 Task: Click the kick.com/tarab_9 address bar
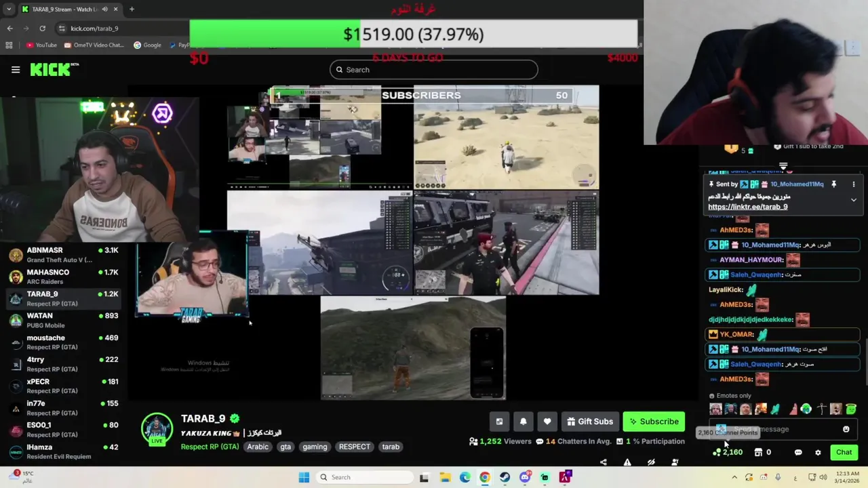(94, 28)
